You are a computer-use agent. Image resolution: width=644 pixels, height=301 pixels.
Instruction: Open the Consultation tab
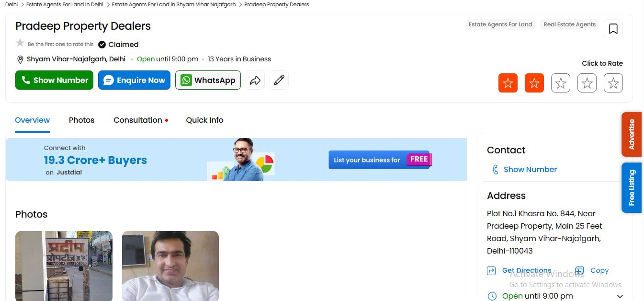pos(138,120)
